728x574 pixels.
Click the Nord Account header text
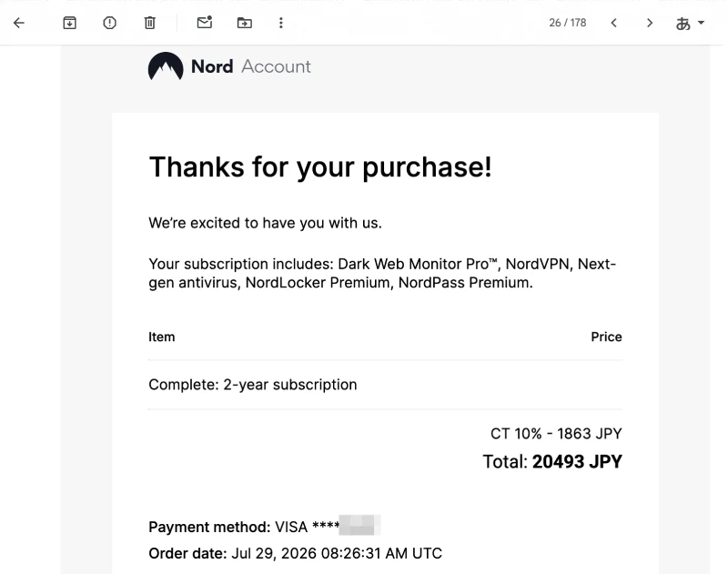[251, 66]
